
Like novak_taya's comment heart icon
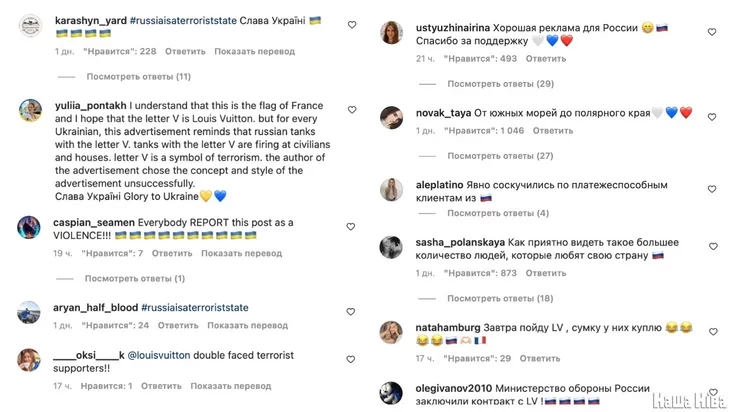[x=712, y=112]
